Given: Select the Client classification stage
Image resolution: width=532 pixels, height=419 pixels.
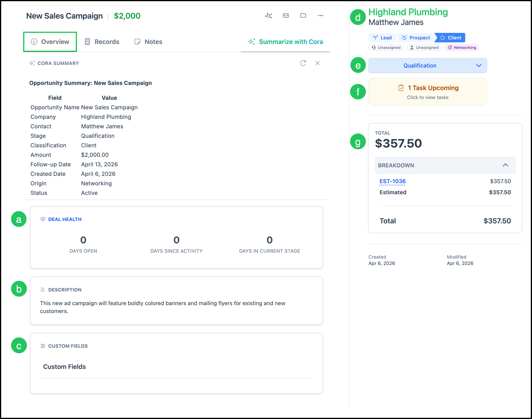Looking at the screenshot, I should tap(450, 38).
